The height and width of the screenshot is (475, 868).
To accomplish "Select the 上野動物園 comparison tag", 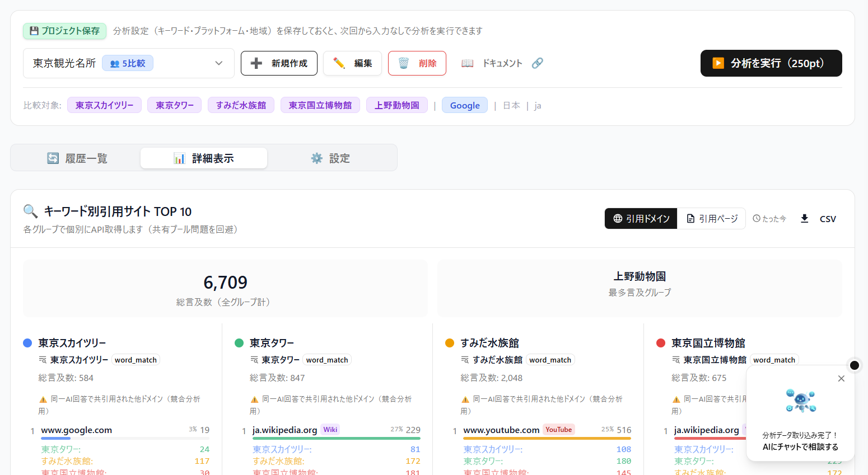I will [397, 105].
